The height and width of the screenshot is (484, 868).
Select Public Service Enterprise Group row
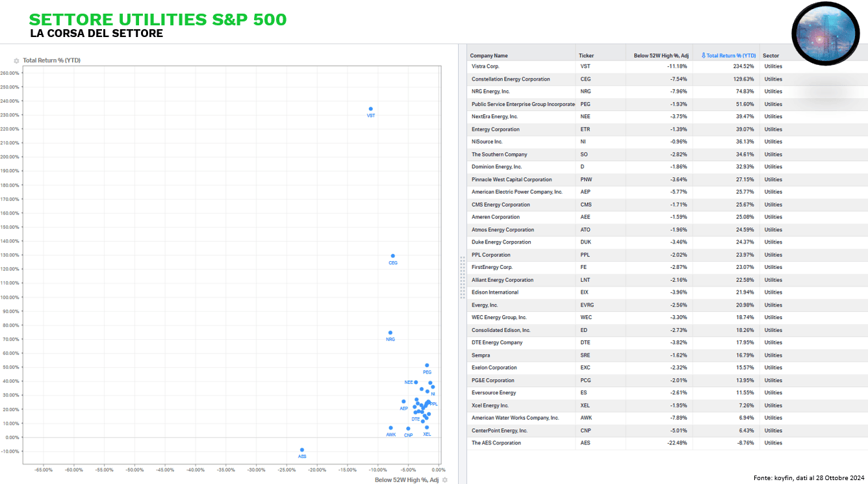(x=667, y=104)
